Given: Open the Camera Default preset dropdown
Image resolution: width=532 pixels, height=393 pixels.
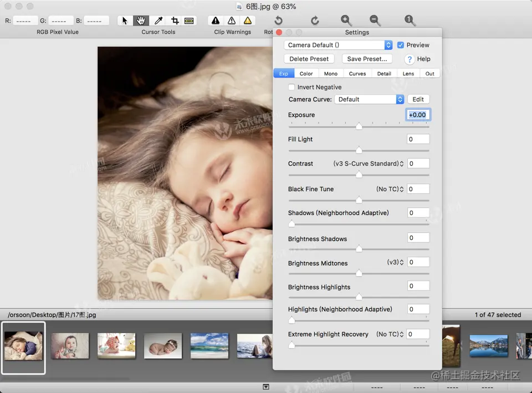Looking at the screenshot, I should (338, 45).
